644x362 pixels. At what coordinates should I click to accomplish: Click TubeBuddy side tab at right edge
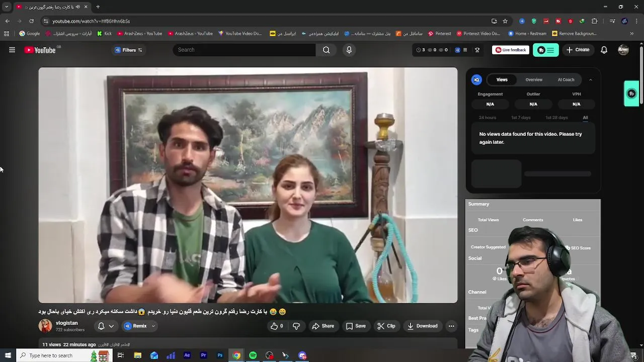point(631,94)
